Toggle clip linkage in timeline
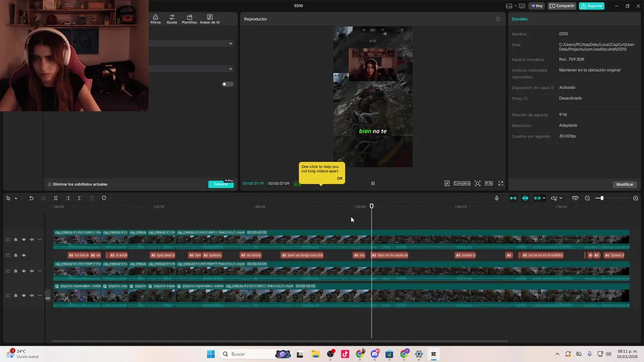 tap(537, 198)
